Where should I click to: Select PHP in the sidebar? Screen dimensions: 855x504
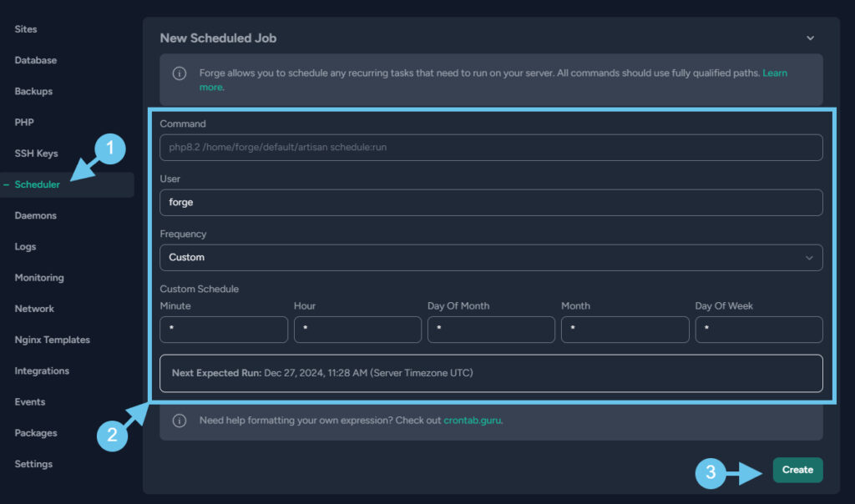pyautogui.click(x=24, y=123)
